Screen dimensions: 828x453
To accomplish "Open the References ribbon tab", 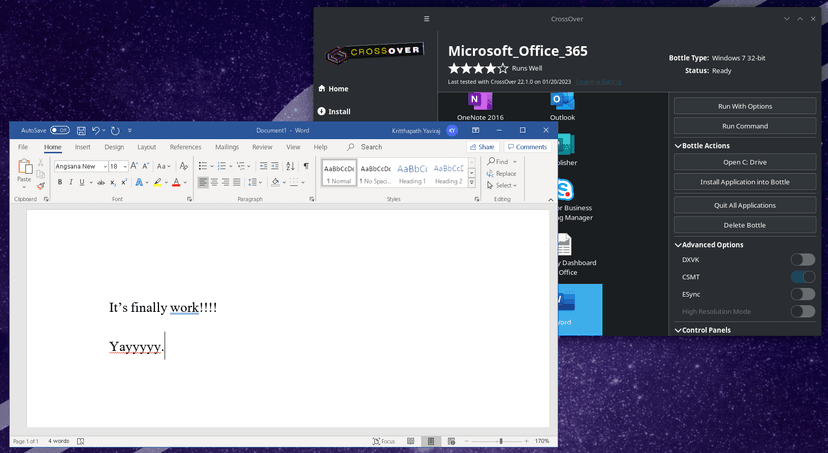I will (185, 147).
